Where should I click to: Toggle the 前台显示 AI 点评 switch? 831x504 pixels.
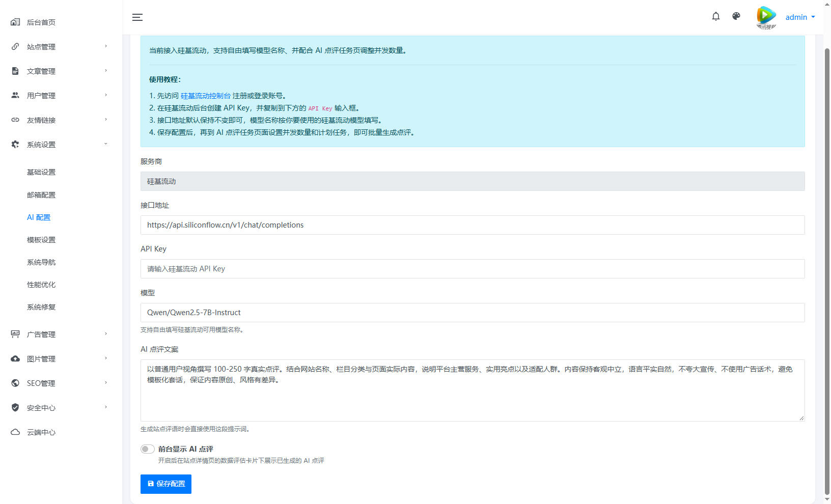click(x=148, y=449)
